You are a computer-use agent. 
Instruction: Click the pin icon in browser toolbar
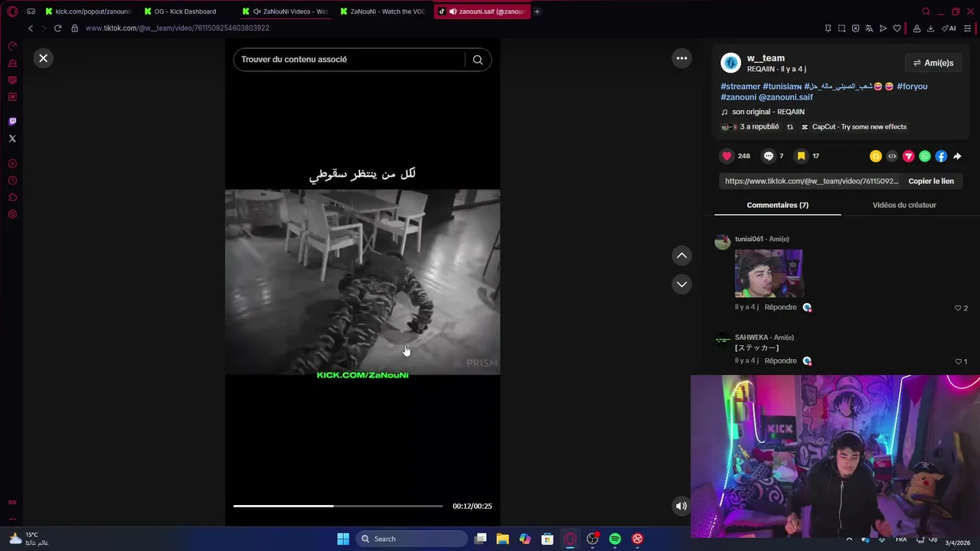(828, 28)
